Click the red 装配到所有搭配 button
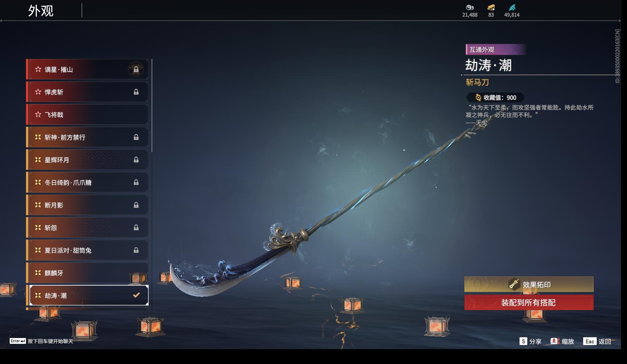This screenshot has width=627, height=364. (x=529, y=302)
